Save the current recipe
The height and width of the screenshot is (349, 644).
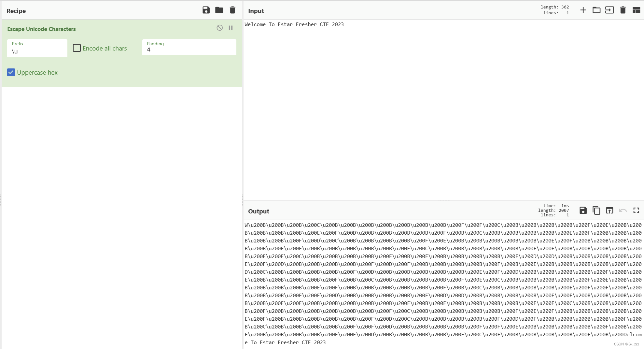(206, 10)
